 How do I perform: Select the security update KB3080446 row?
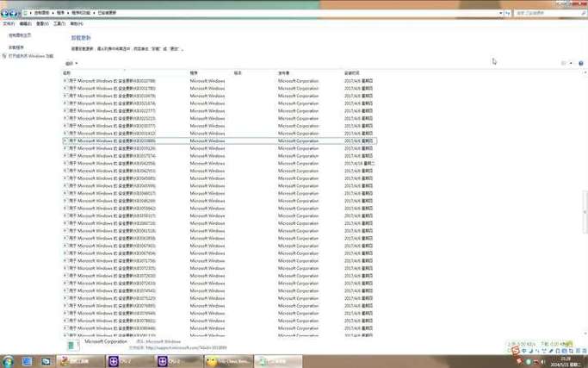220,328
